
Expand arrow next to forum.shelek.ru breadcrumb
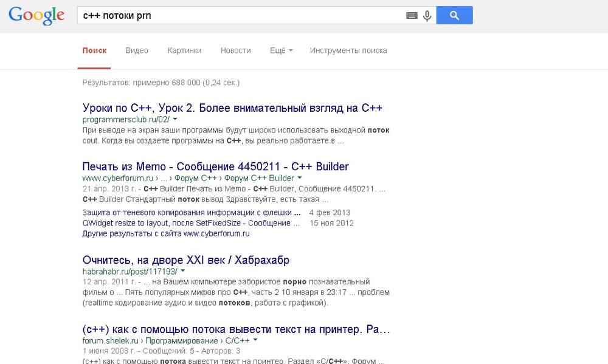click(x=255, y=340)
